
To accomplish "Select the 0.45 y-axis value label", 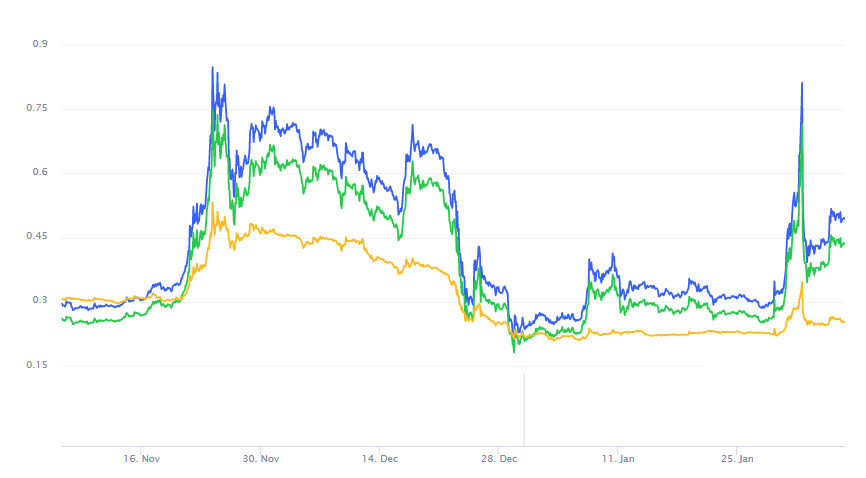I will pos(40,237).
